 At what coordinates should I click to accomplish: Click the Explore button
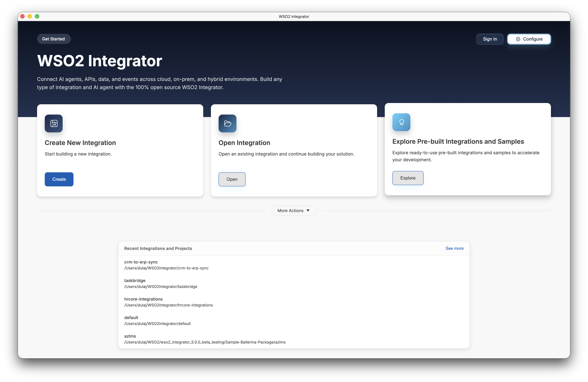coord(408,178)
